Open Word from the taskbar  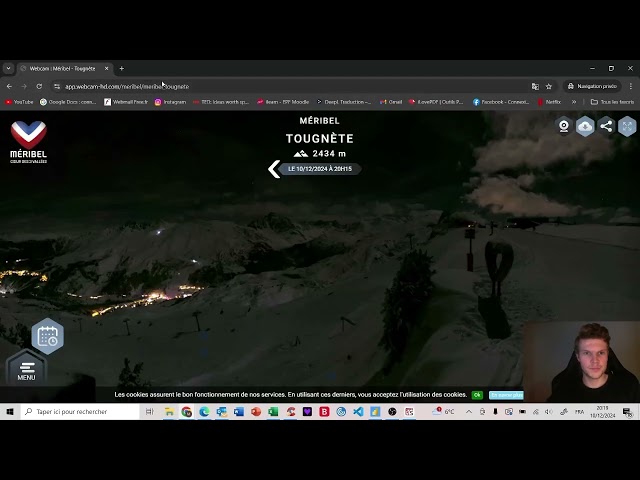239,411
